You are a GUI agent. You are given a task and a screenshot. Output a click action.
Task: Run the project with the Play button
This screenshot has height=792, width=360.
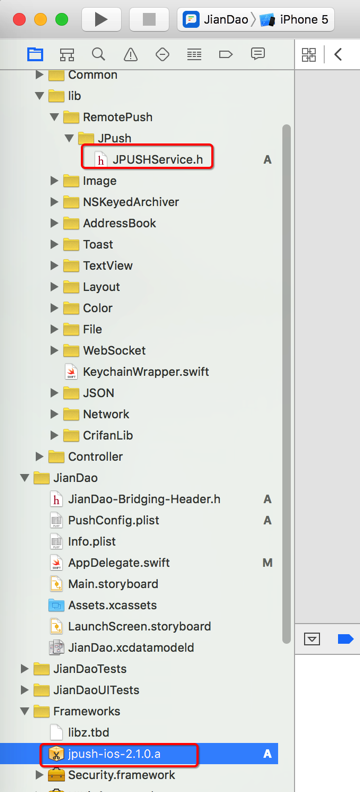pos(101,20)
